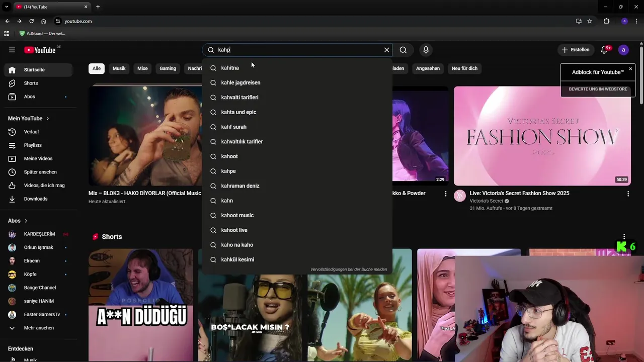644x362 pixels.
Task: Choose suggestion kahitna
Action: [297, 68]
